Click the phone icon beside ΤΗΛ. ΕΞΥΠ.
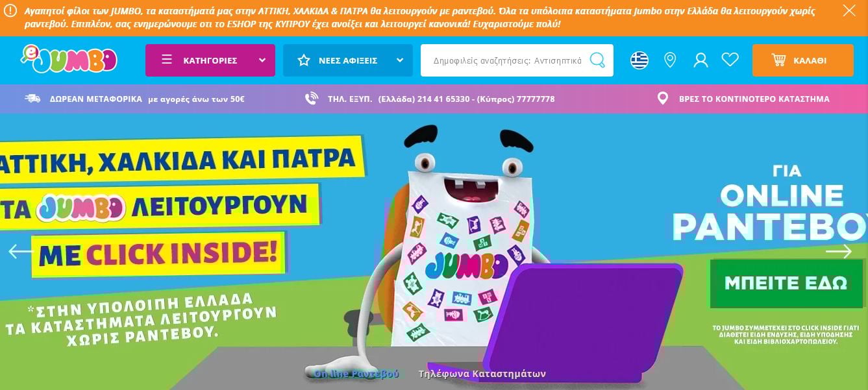Screen dimensions: 868x390 (x=312, y=99)
